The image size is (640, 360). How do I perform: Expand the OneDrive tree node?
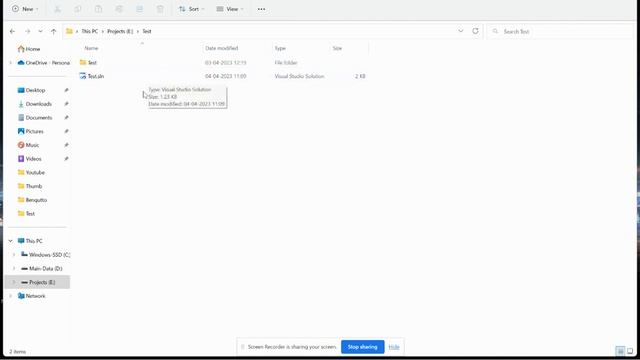click(11, 63)
